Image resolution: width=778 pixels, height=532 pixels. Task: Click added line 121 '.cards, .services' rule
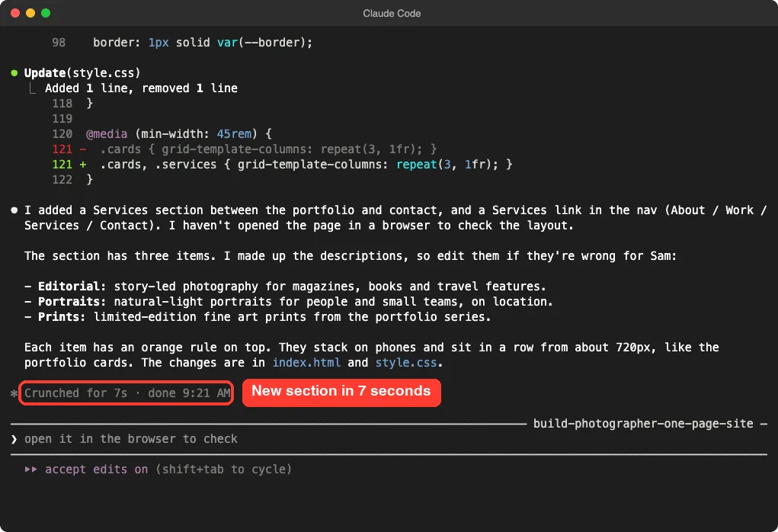pyautogui.click(x=282, y=165)
